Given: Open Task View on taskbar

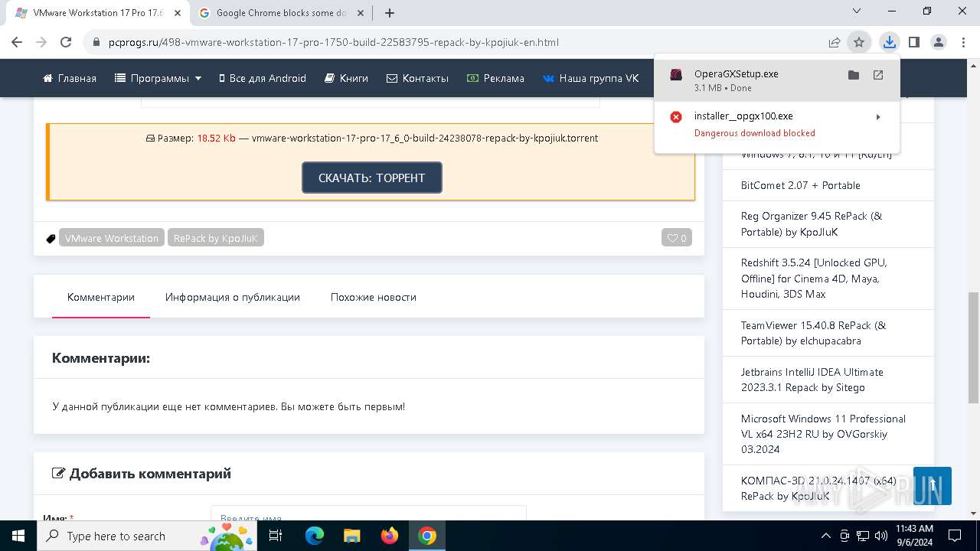Looking at the screenshot, I should [276, 536].
